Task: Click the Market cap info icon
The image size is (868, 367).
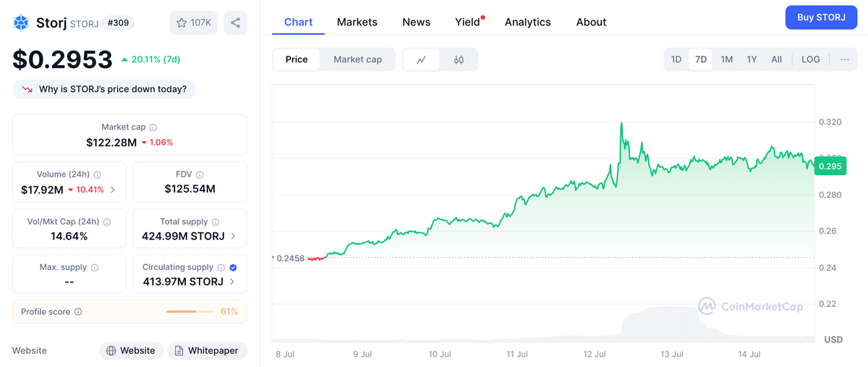Action: (x=153, y=127)
